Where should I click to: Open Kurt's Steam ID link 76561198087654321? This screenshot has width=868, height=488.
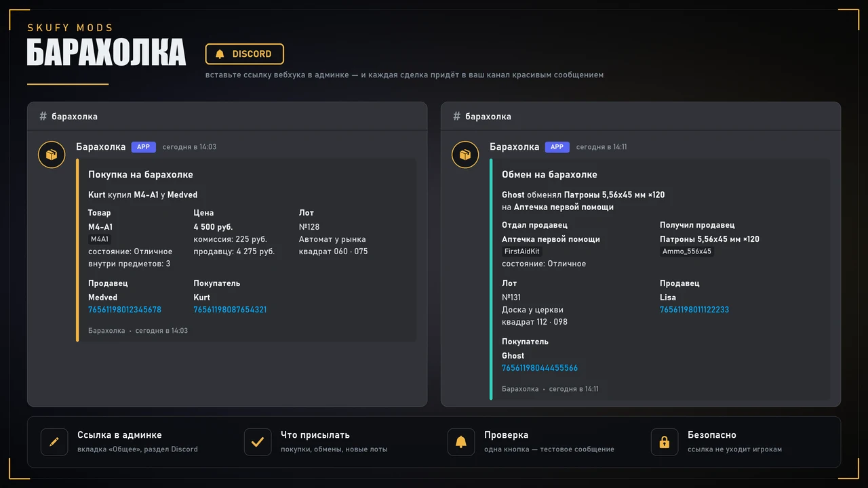click(x=230, y=310)
